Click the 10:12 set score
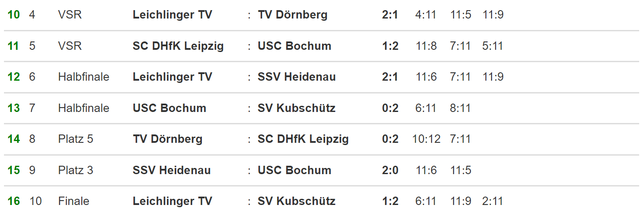Image resolution: width=644 pixels, height=216 pixels. point(426,139)
